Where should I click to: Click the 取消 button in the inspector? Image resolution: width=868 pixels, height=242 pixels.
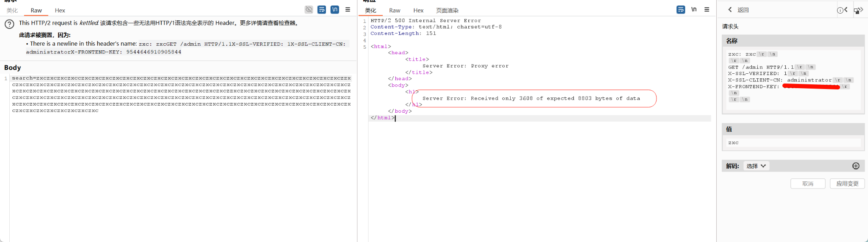click(x=808, y=184)
